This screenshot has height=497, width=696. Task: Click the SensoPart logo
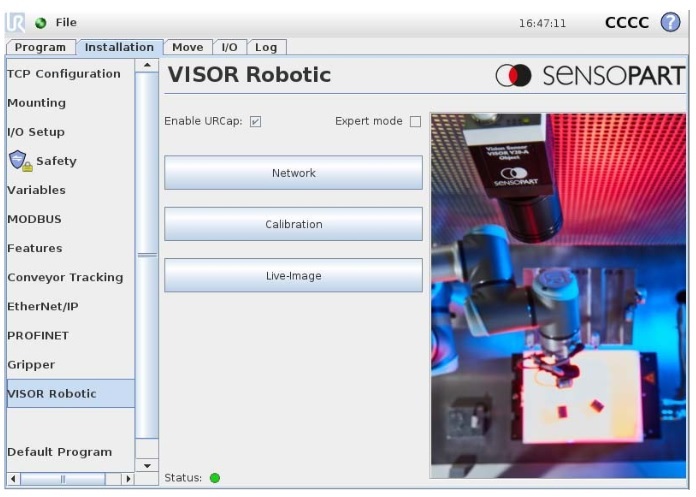point(590,75)
